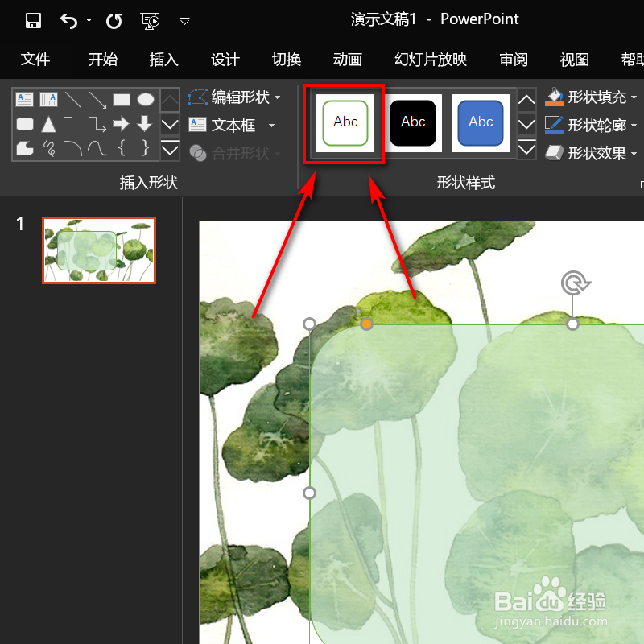Click the shape's top-left sizing handle
Viewport: 644px width, 644px height.
[x=309, y=324]
